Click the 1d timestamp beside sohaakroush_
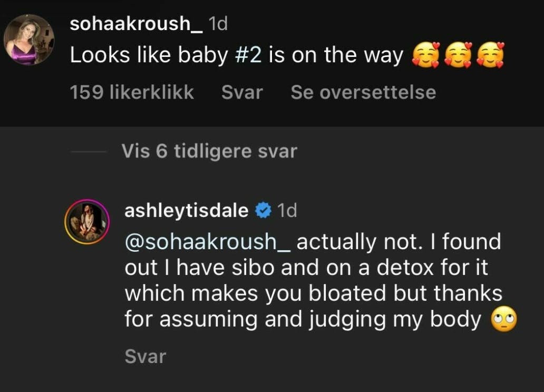 (x=218, y=24)
